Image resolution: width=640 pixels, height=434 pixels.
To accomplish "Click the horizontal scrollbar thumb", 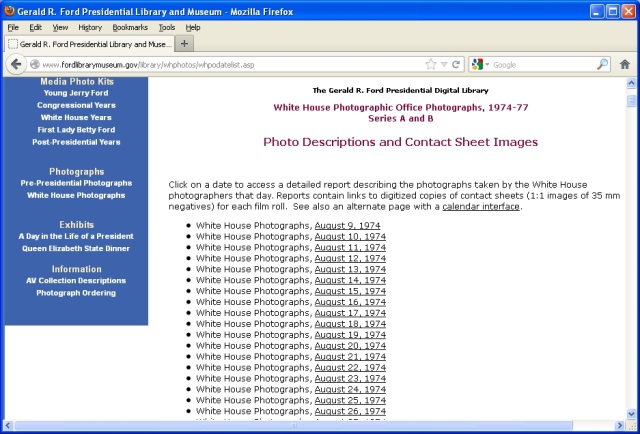I will pyautogui.click(x=293, y=425).
